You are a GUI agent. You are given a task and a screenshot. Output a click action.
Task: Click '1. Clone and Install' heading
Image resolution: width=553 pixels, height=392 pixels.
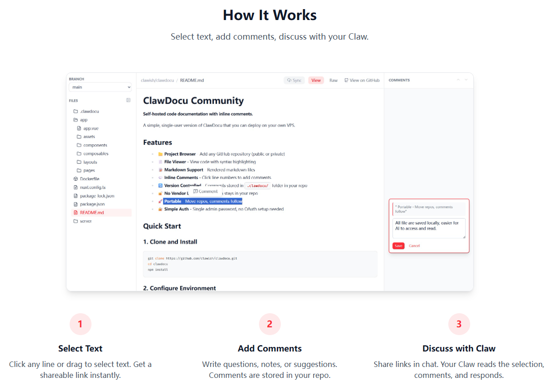(170, 242)
